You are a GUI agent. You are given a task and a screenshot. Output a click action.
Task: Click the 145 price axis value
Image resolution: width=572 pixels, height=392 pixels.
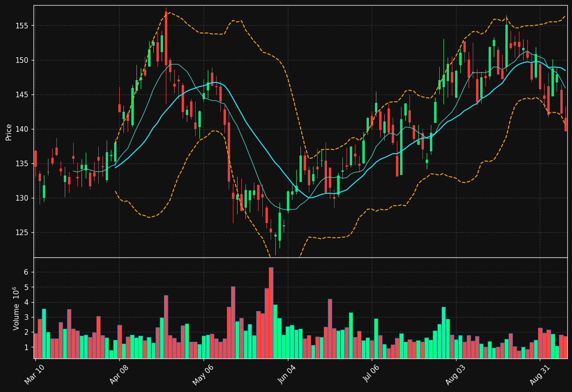(23, 95)
